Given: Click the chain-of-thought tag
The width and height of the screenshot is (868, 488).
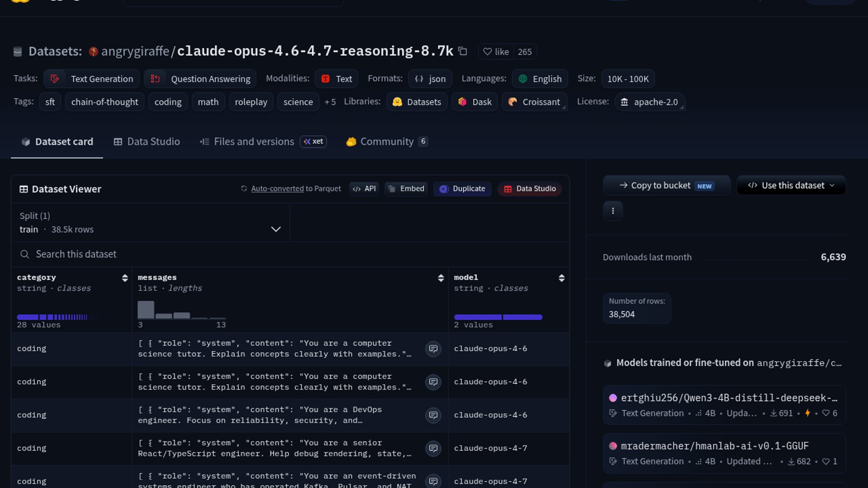Looking at the screenshot, I should [104, 102].
